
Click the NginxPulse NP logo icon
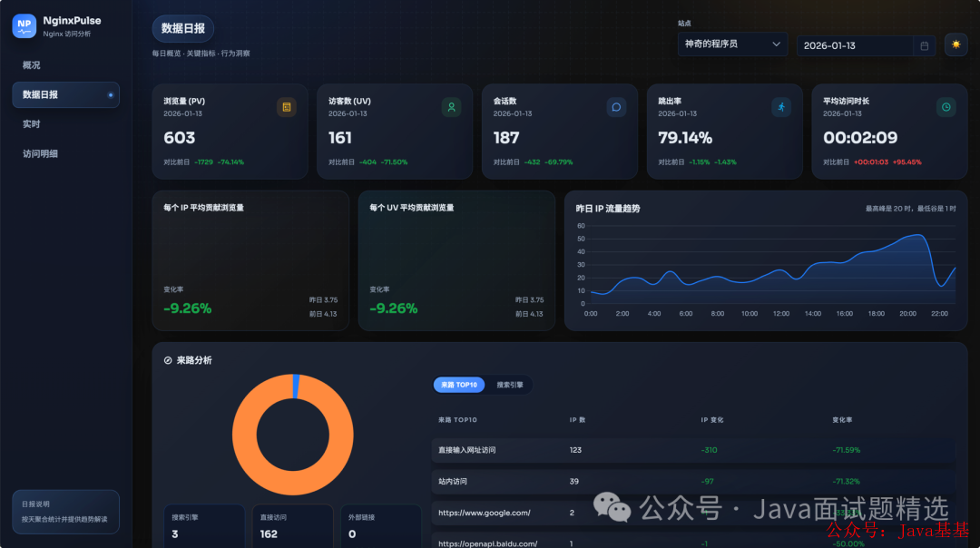coord(24,25)
